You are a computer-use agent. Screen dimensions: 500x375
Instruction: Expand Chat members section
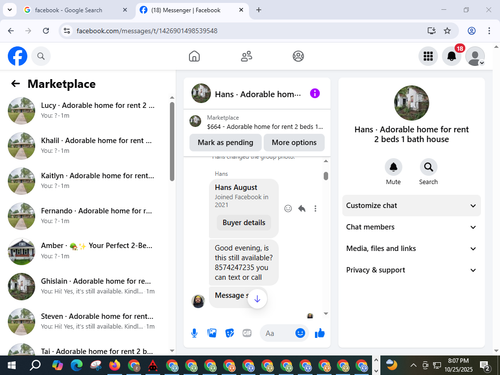tap(411, 227)
